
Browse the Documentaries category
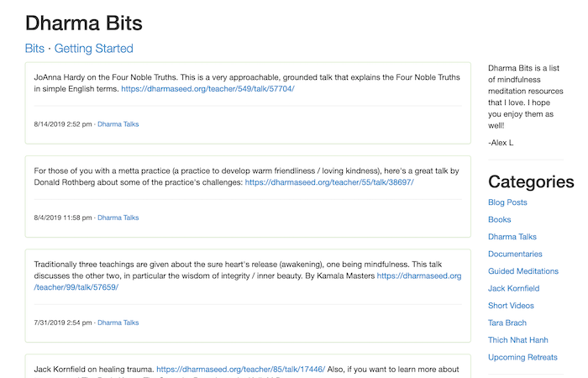point(515,255)
